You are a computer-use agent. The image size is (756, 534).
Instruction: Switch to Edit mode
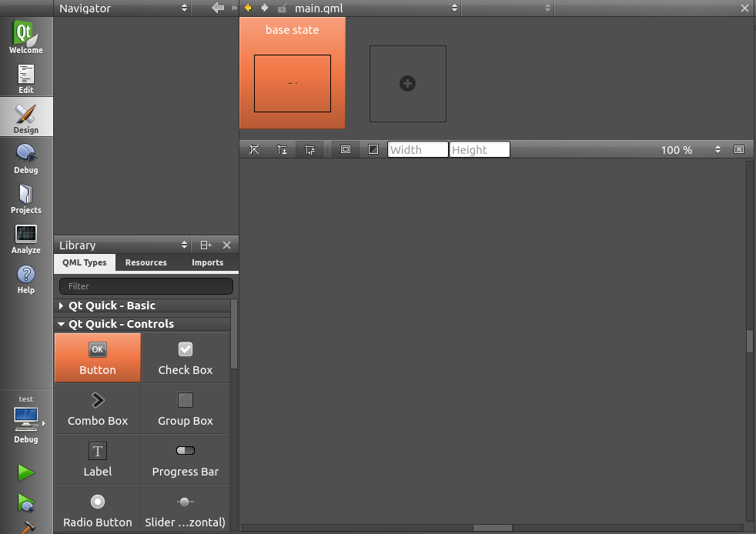(26, 78)
